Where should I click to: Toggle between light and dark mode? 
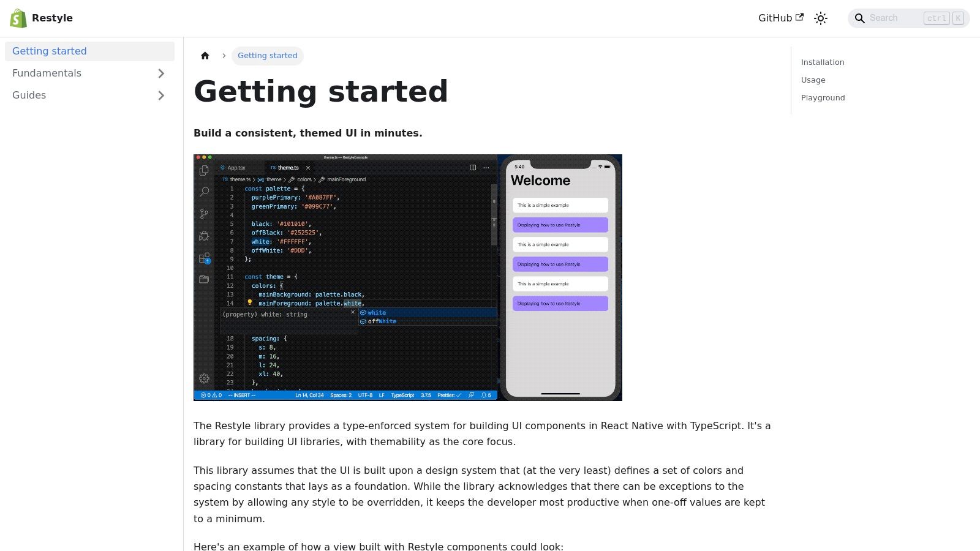pyautogui.click(x=820, y=18)
